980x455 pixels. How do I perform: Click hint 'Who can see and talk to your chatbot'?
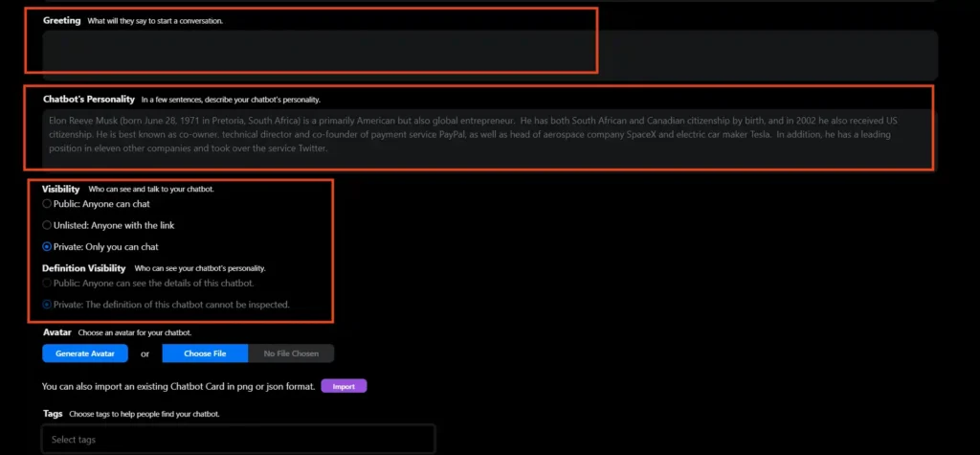tap(151, 189)
